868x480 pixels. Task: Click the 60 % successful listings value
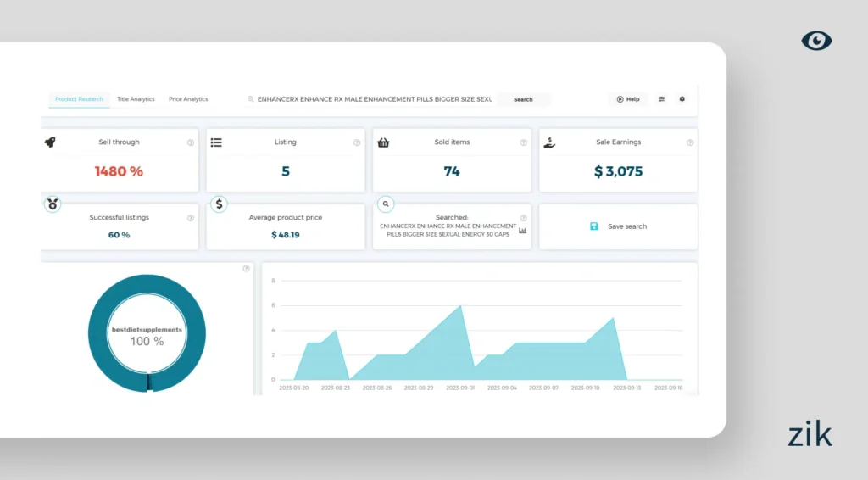click(119, 235)
